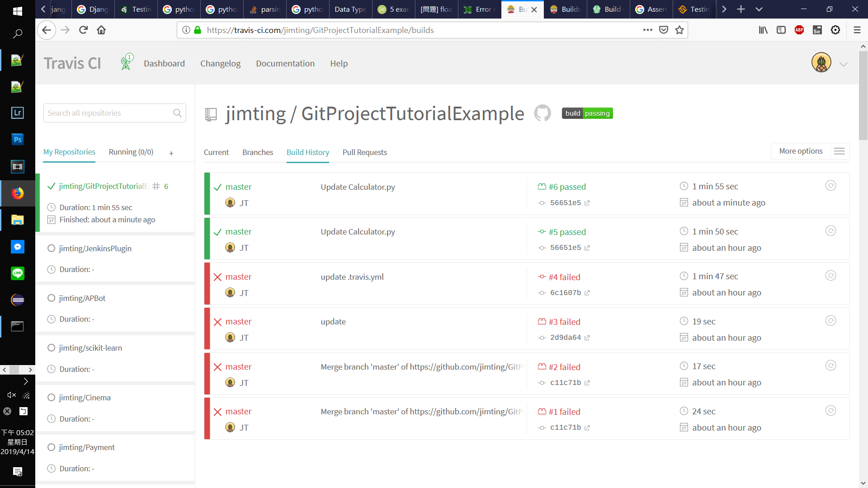The width and height of the screenshot is (868, 488).
Task: Select the jimting/JenkinsPlugin repository
Action: coord(95,249)
